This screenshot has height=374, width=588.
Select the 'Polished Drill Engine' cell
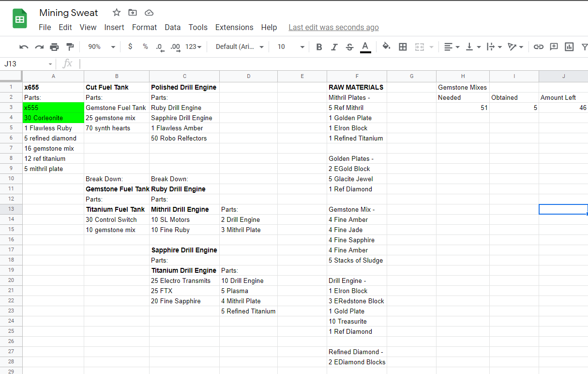[184, 87]
